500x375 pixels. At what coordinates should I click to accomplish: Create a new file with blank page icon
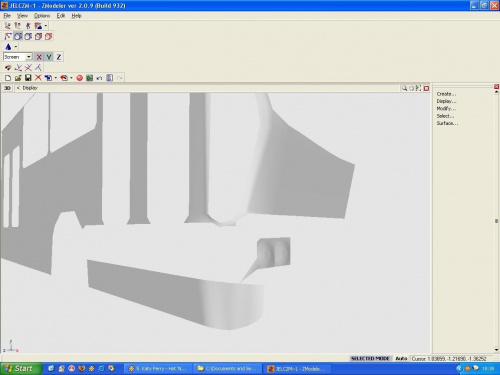point(8,78)
